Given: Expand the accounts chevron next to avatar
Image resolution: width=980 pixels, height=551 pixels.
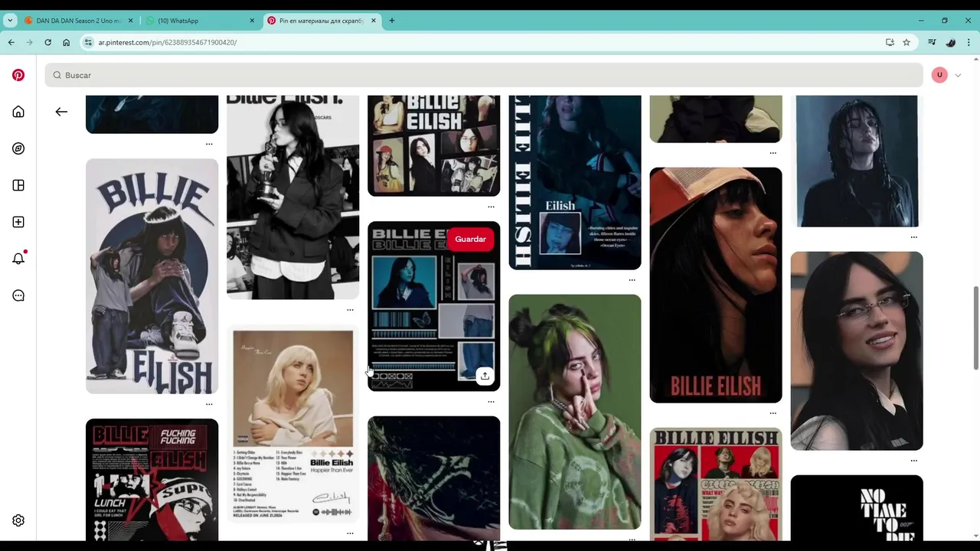Looking at the screenshot, I should (958, 75).
